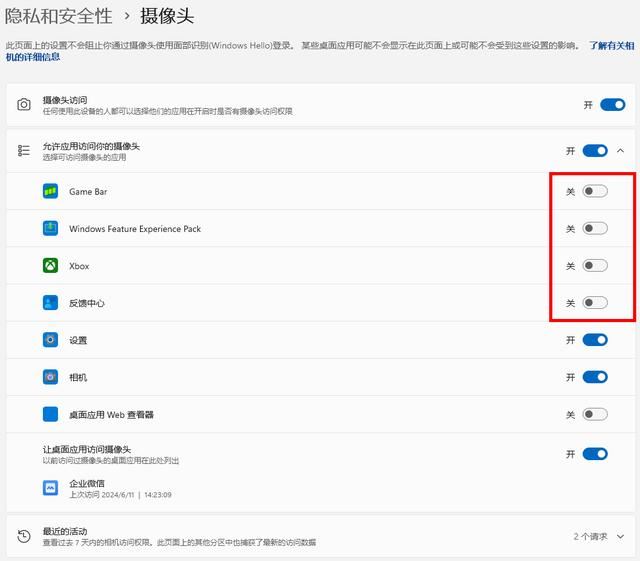Click the 2 个请求 text in recent activity

(x=590, y=536)
